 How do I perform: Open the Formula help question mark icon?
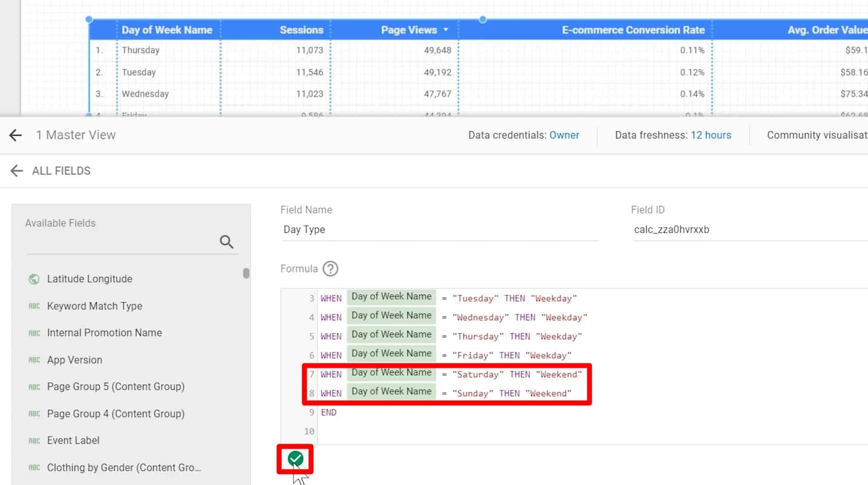coord(330,268)
